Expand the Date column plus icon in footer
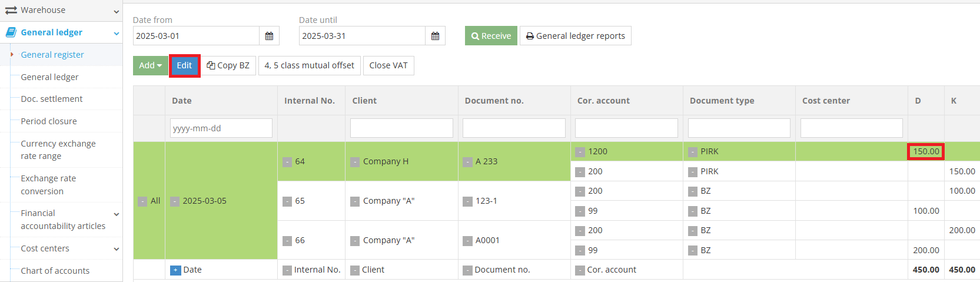The height and width of the screenshot is (282, 980). [175, 270]
